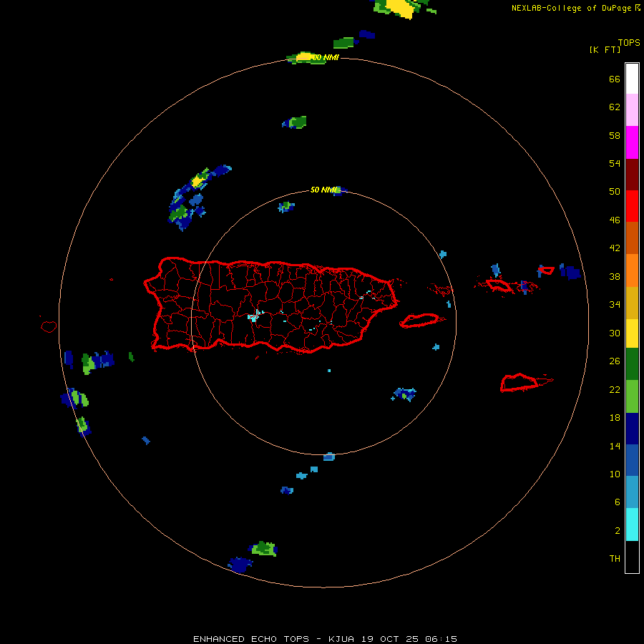This screenshot has width=644, height=644.
Task: Select the yellow legend swatch
Action: pos(632,333)
